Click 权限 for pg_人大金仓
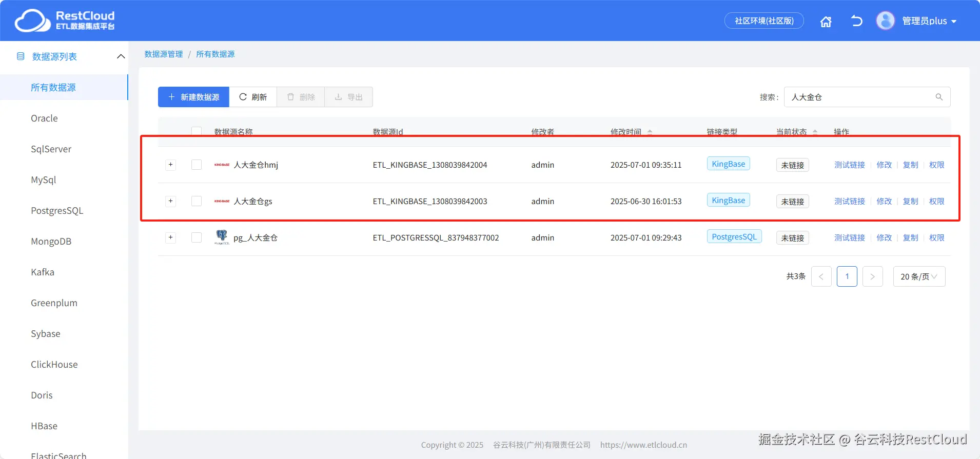980x459 pixels. (937, 237)
